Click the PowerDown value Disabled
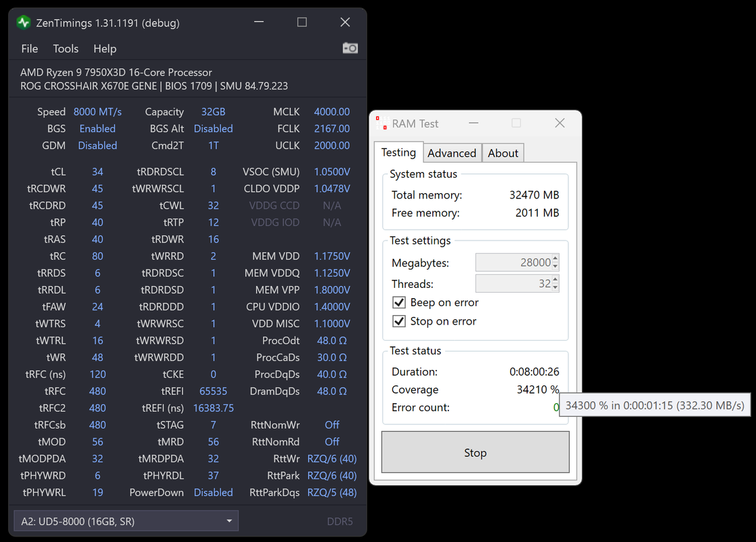This screenshot has width=756, height=542. coord(213,493)
